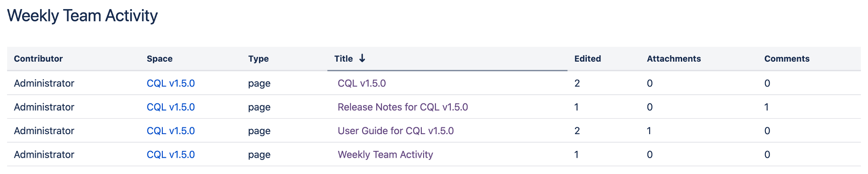Image resolution: width=868 pixels, height=174 pixels.
Task: Click Administrator in the first row
Action: 44,83
